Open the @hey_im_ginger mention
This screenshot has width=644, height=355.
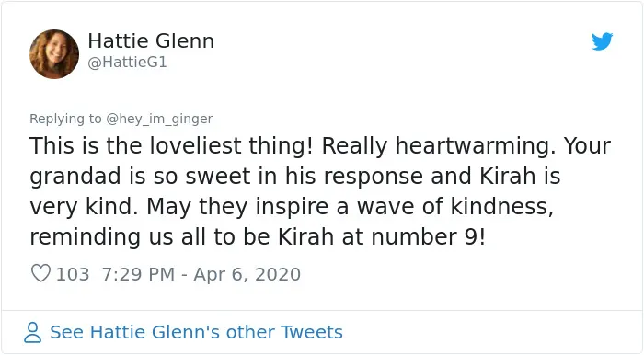point(159,119)
